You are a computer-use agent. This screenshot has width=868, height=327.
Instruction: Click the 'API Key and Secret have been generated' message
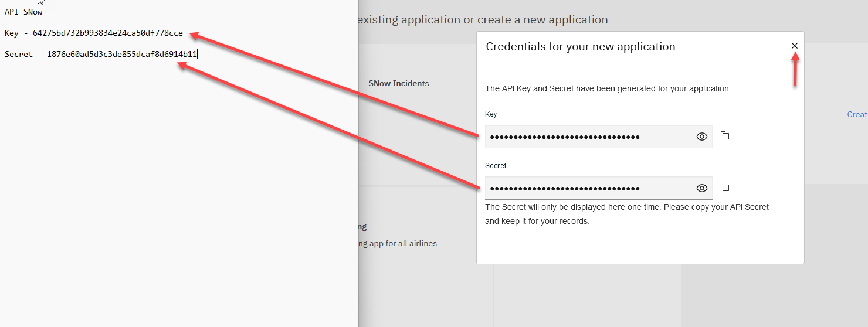tap(608, 89)
